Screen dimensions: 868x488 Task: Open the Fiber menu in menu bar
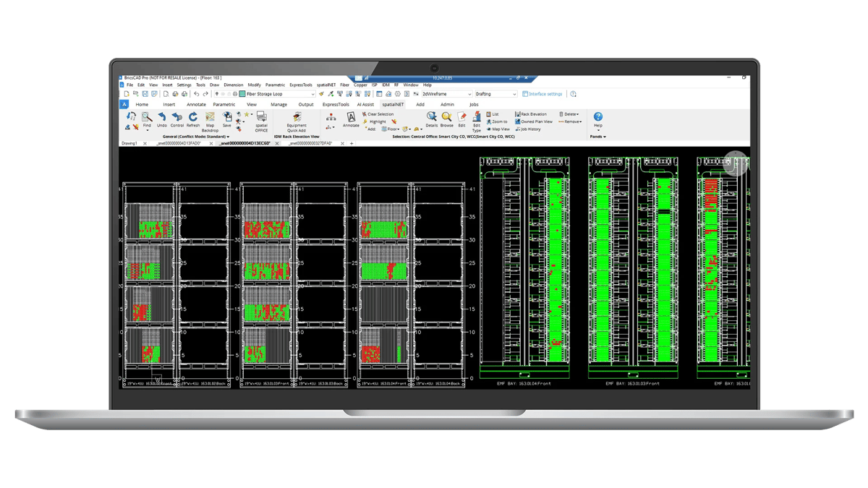(344, 85)
